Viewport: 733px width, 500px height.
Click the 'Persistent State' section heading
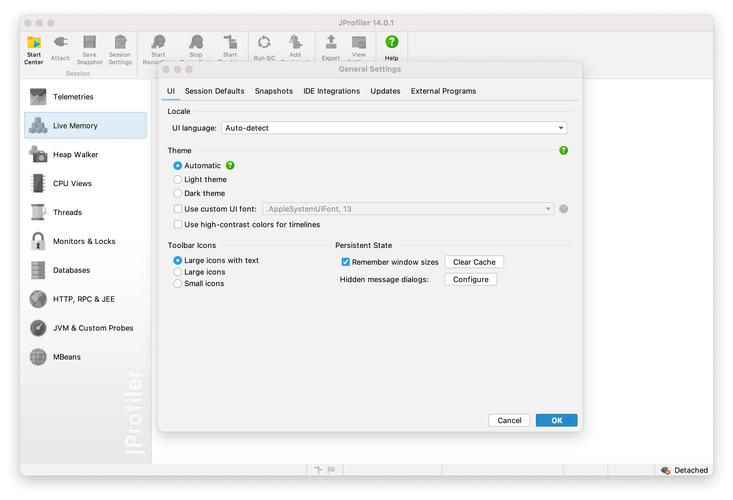click(x=363, y=245)
